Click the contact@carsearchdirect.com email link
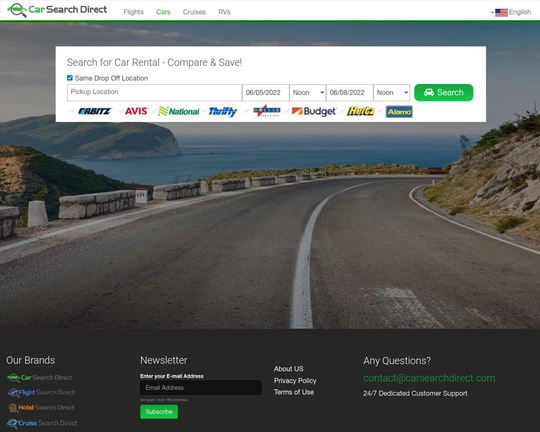The image size is (540, 432). (x=429, y=378)
